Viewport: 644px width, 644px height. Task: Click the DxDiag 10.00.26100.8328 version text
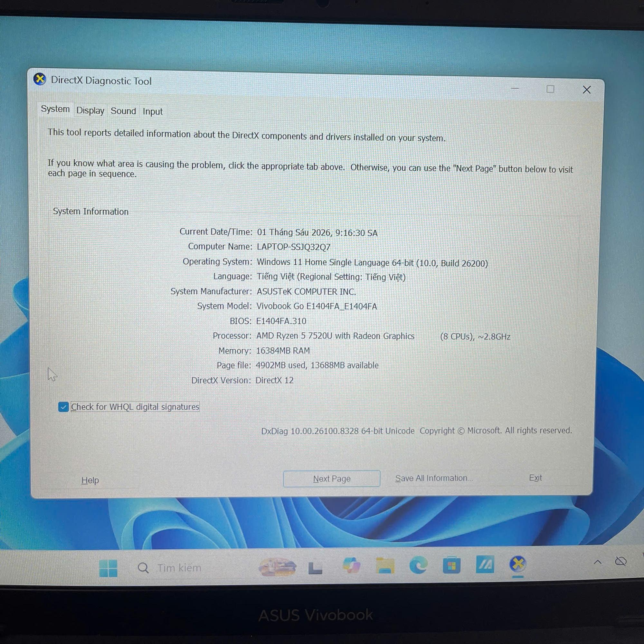click(338, 431)
